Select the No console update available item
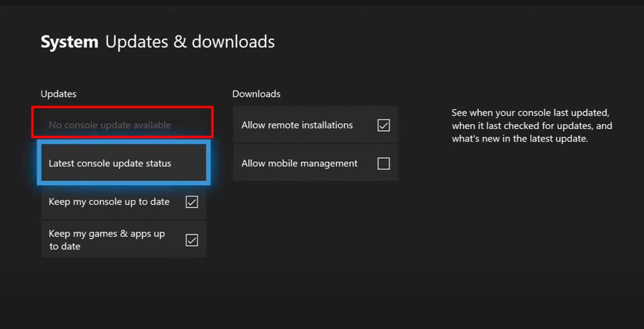Viewport: 644px width, 329px height. coord(123,125)
